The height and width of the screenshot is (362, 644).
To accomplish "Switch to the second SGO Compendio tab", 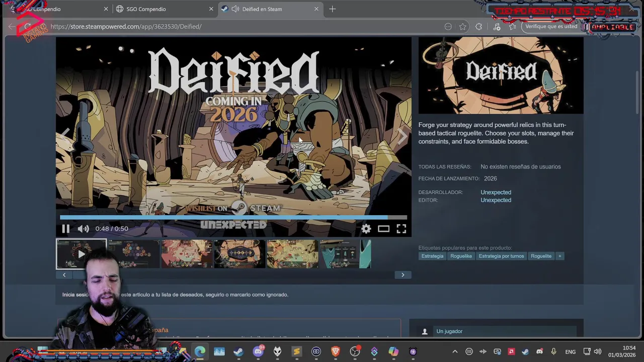I will point(164,9).
